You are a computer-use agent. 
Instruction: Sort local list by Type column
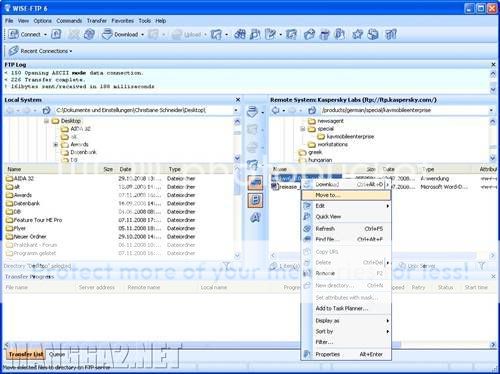[200, 169]
